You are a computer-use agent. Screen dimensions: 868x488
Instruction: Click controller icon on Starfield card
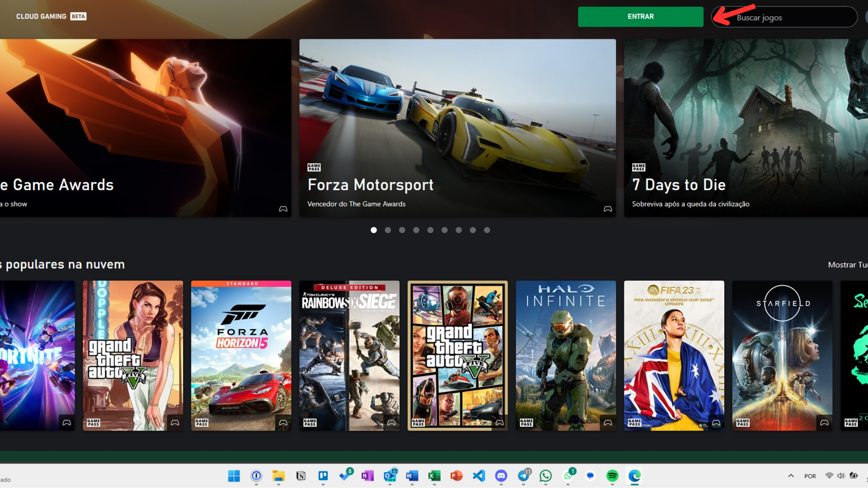824,422
